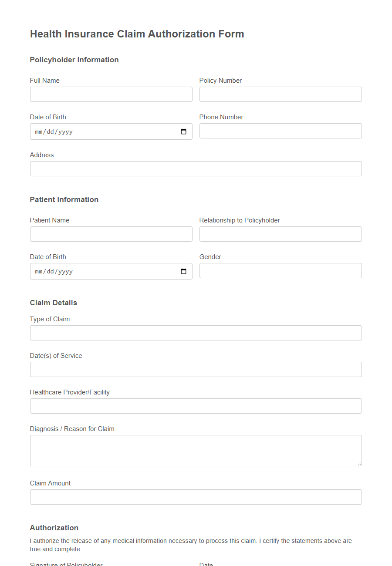Focus the Claim Amount input field
This screenshot has width=392, height=566.
click(196, 497)
